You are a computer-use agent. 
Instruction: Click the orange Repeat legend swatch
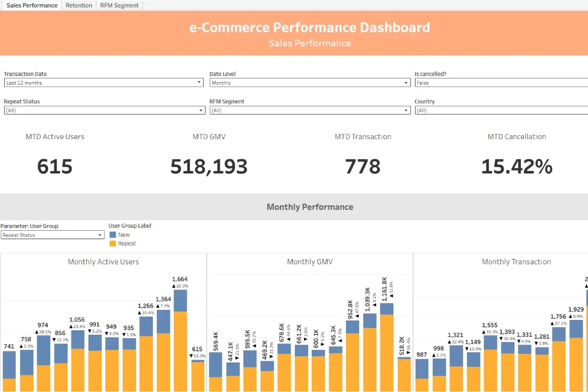point(112,243)
